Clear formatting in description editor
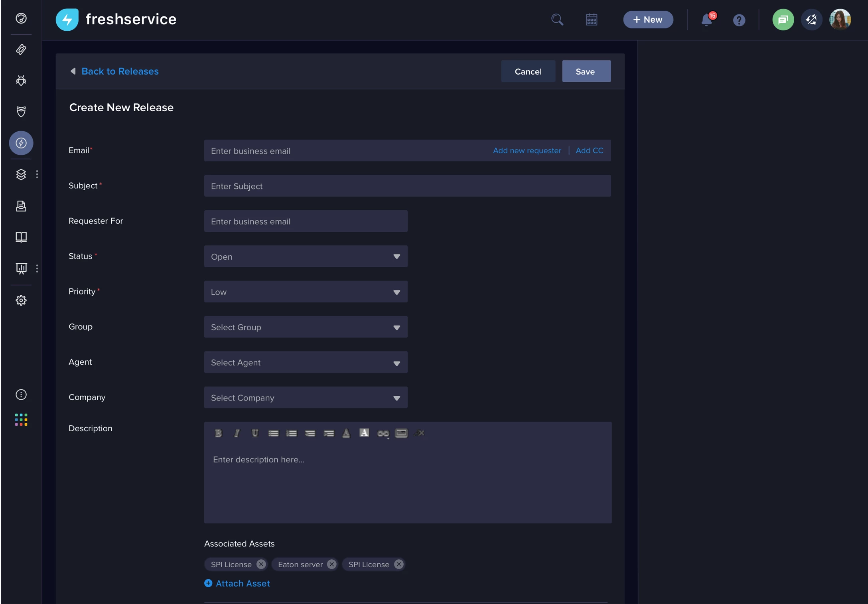The height and width of the screenshot is (604, 868). 419,433
